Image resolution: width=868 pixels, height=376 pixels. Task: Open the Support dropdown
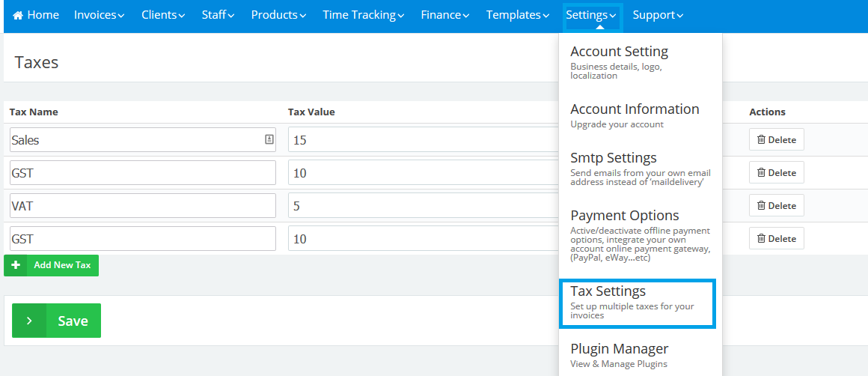(x=658, y=15)
